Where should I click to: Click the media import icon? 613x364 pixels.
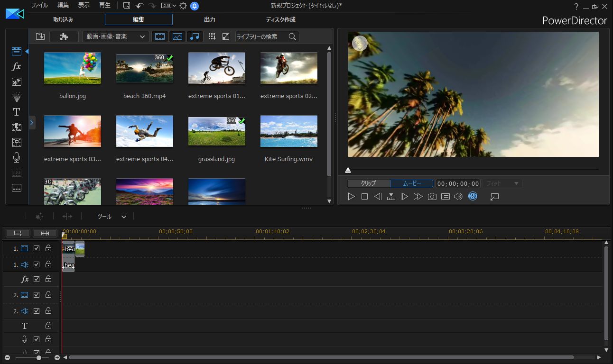[x=40, y=36]
